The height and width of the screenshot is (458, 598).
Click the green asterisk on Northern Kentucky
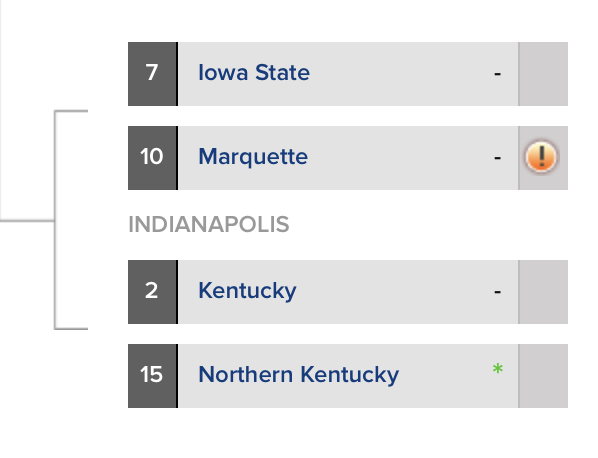coord(497,369)
